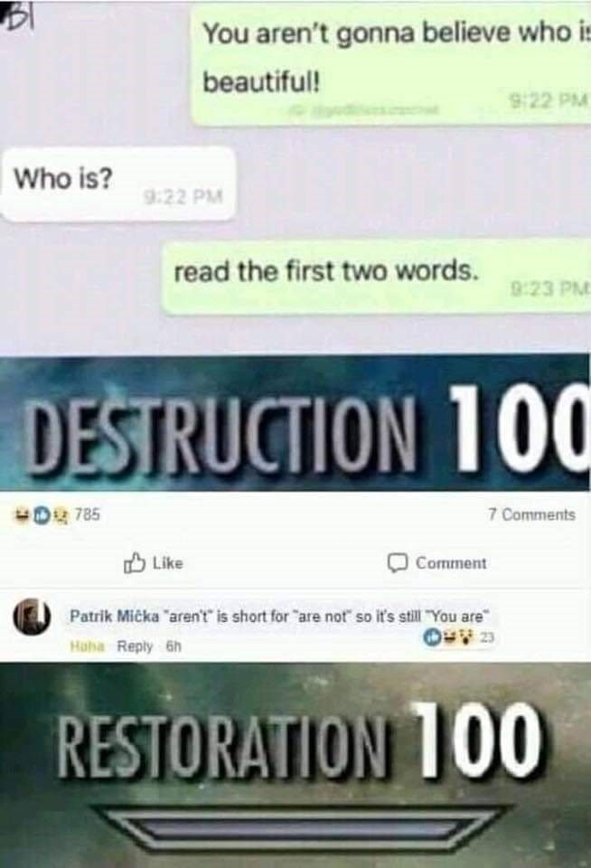Select the 'You aren't gonna believe' message
Image resolution: width=591 pixels, height=868 pixels.
[391, 62]
